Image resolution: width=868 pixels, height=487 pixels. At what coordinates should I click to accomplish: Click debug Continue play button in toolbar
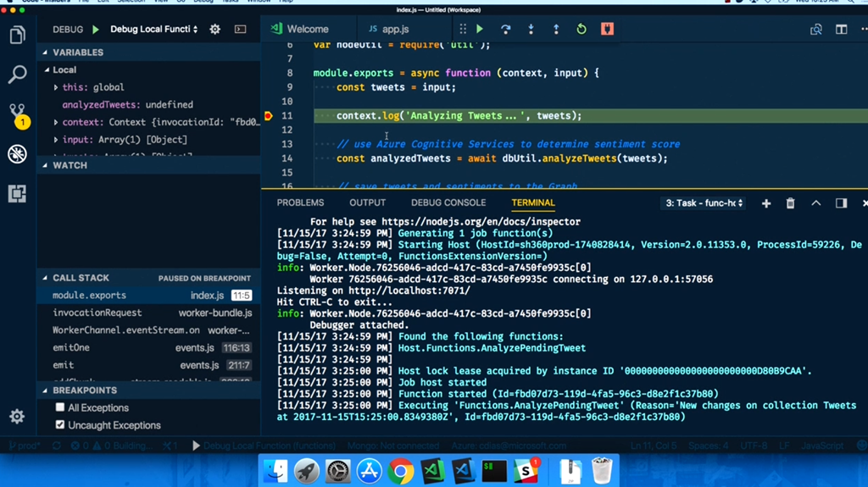[480, 29]
